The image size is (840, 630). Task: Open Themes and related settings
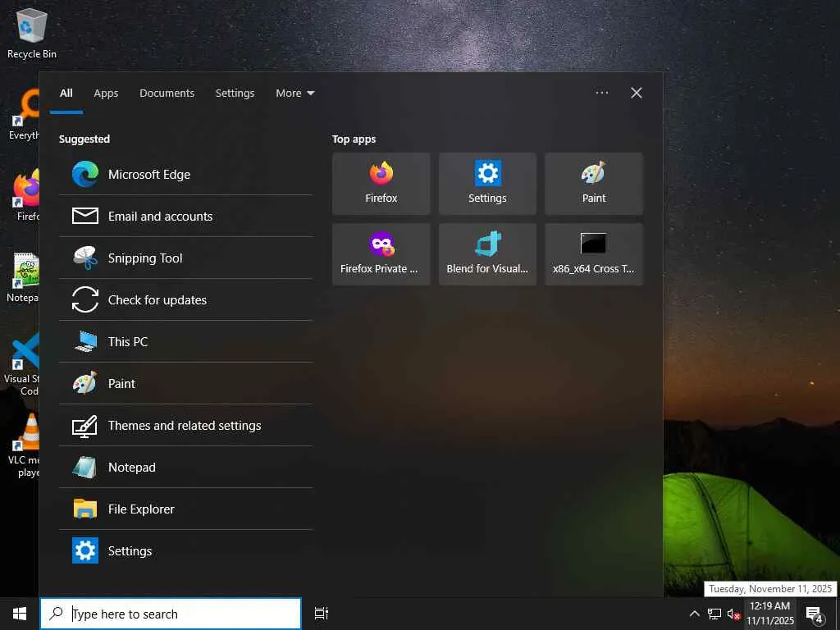point(185,425)
